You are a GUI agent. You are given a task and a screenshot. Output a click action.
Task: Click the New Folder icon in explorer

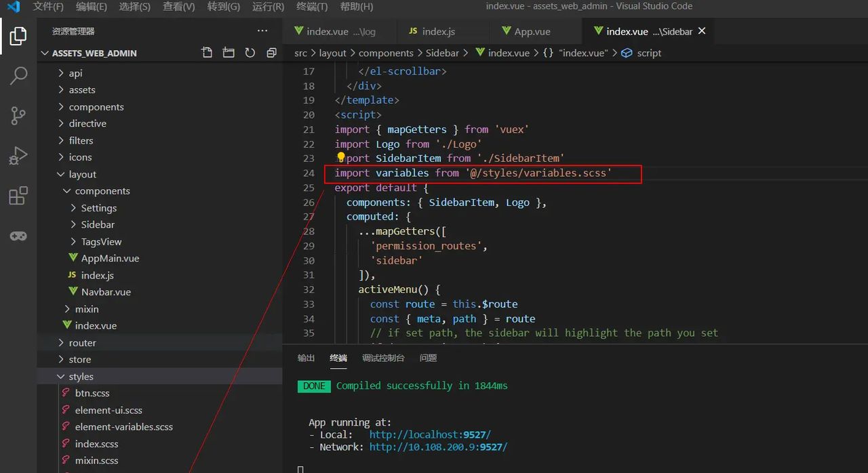(x=229, y=53)
